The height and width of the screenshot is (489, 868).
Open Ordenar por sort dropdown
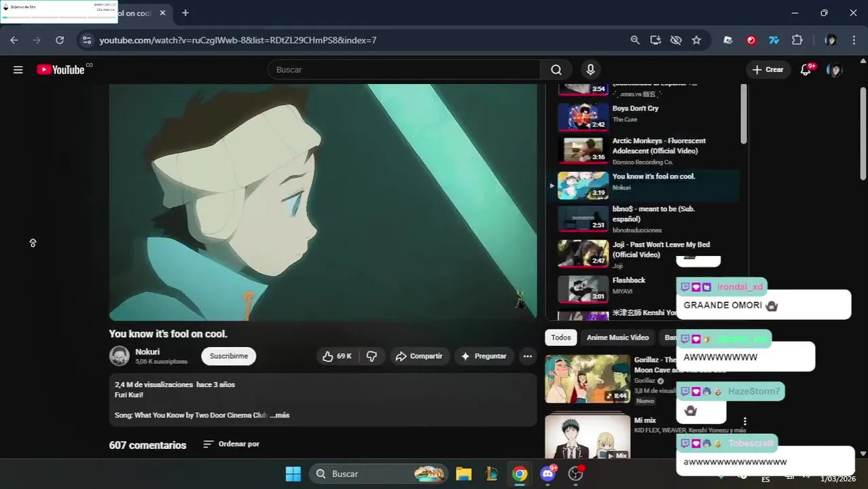(x=232, y=444)
